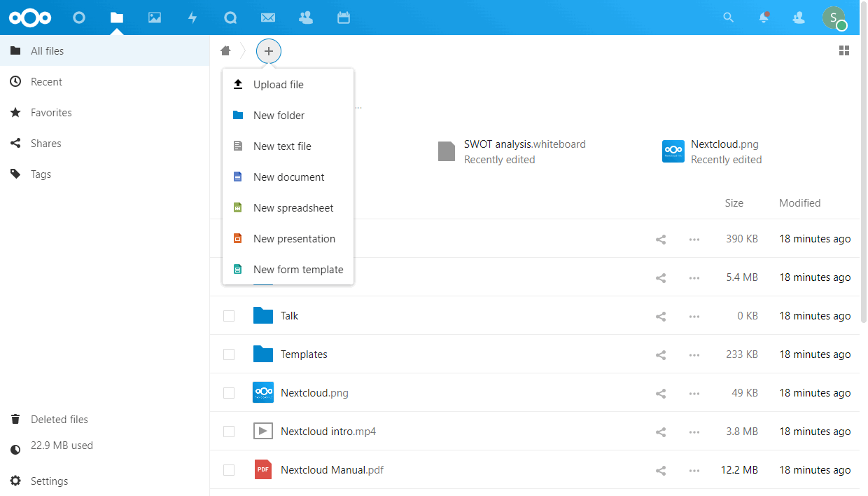Open the Photos app icon in top bar
Screen dimensions: 868x496
155,18
